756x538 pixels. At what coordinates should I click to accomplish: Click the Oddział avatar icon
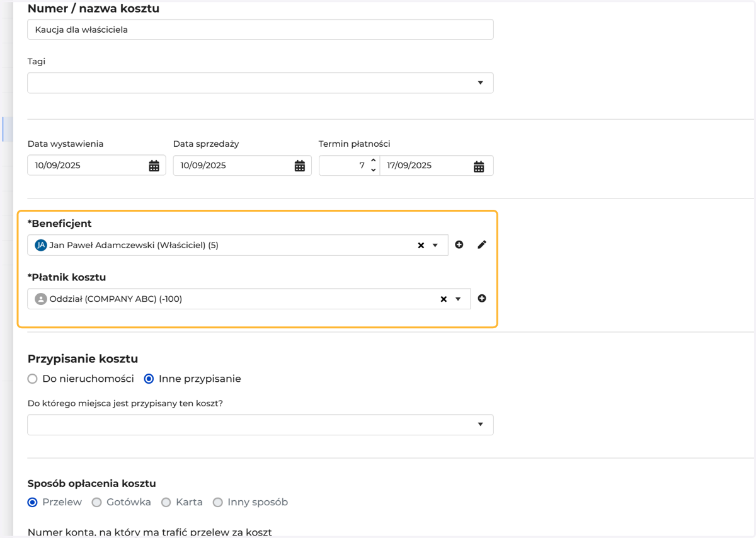41,299
